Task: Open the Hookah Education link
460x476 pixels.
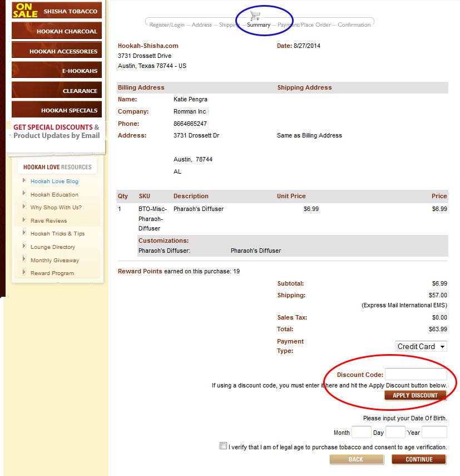Action: tap(55, 195)
